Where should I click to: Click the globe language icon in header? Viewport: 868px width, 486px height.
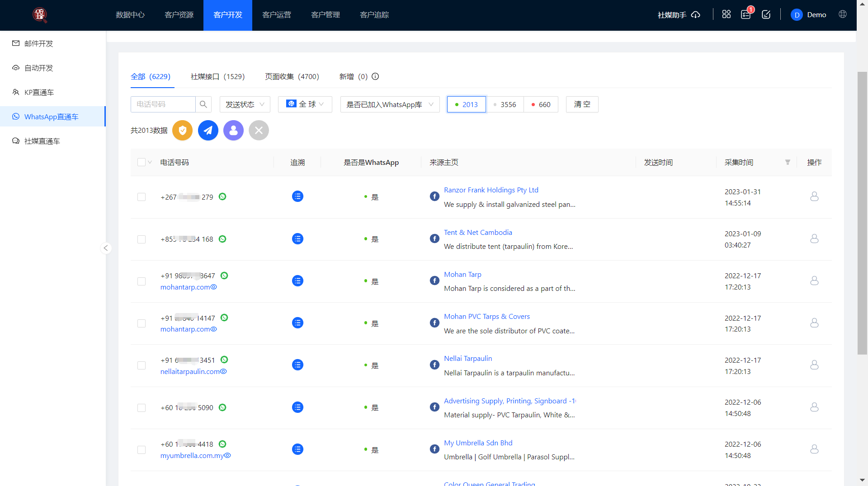pos(843,14)
